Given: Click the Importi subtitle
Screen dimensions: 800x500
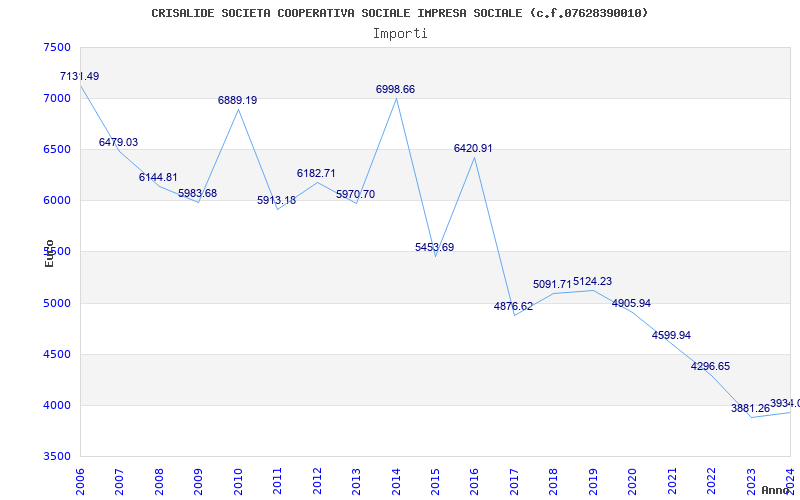Looking at the screenshot, I should [400, 34].
